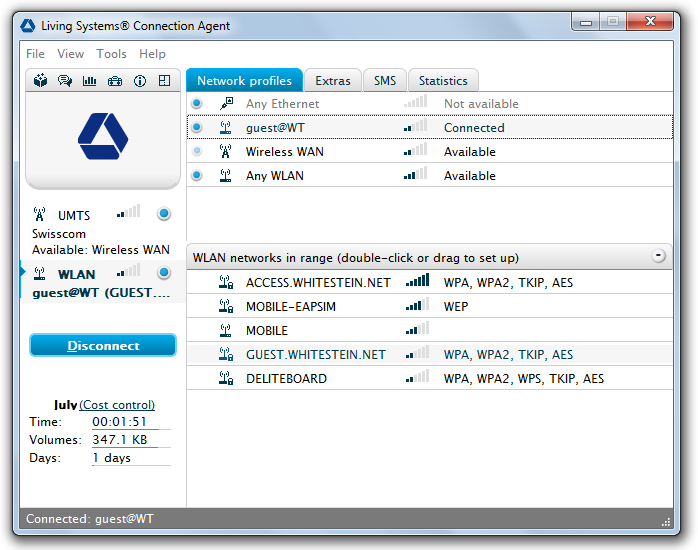This screenshot has width=698, height=550.
Task: Toggle the UMTS adapter radio indicator
Action: 164,214
